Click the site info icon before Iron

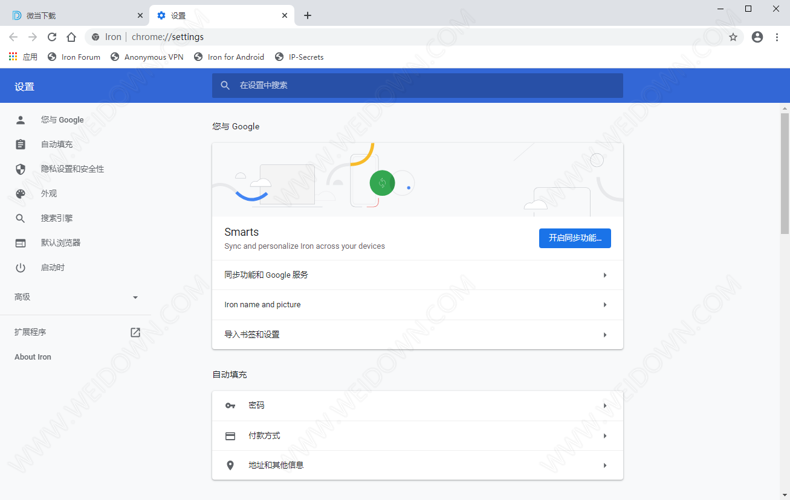[x=95, y=37]
